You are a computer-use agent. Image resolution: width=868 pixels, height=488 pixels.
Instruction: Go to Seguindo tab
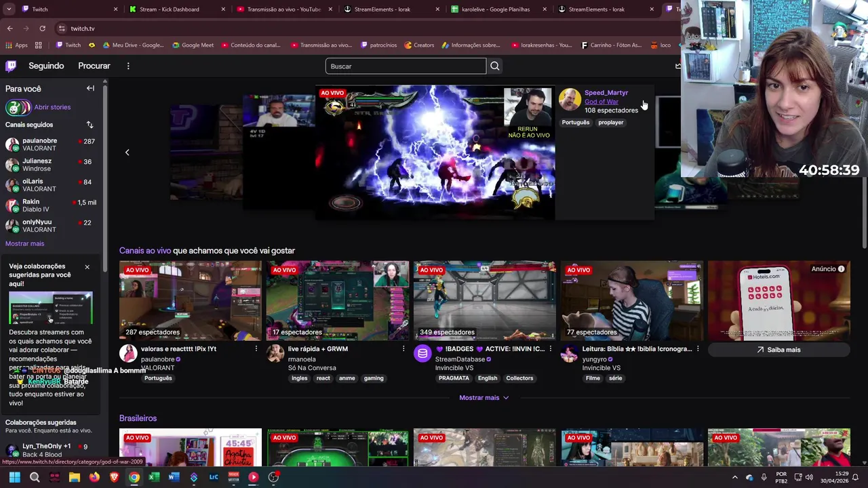click(x=46, y=66)
